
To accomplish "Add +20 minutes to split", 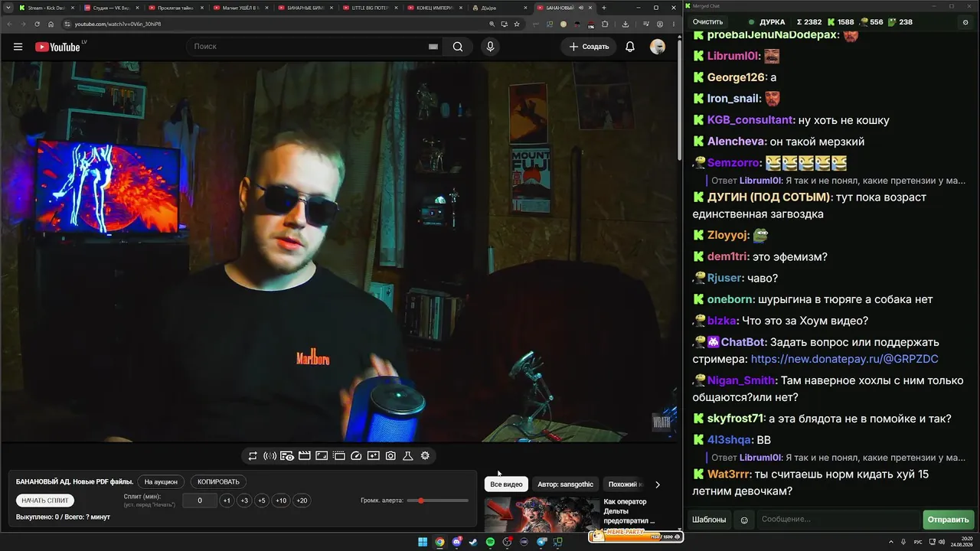I will pyautogui.click(x=302, y=500).
